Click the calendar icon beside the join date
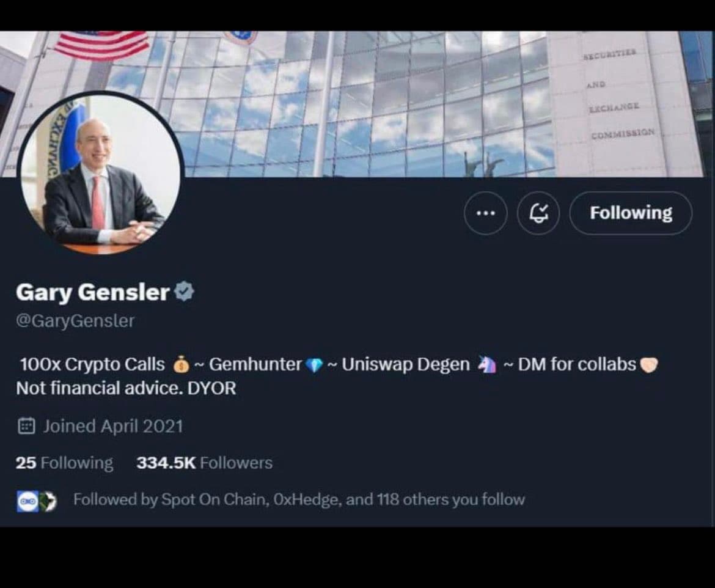Image resolution: width=715 pixels, height=588 pixels. 26,426
